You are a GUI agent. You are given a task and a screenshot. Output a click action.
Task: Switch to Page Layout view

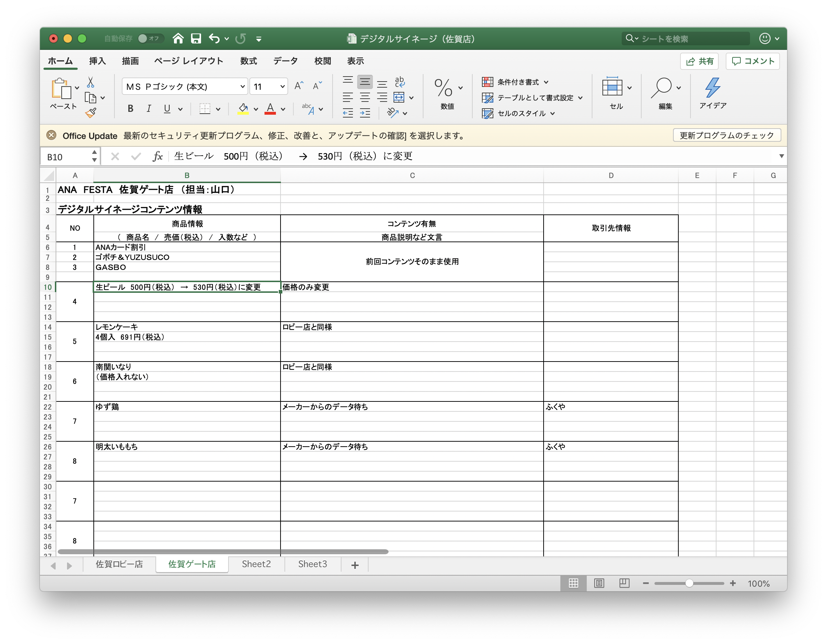click(x=599, y=583)
